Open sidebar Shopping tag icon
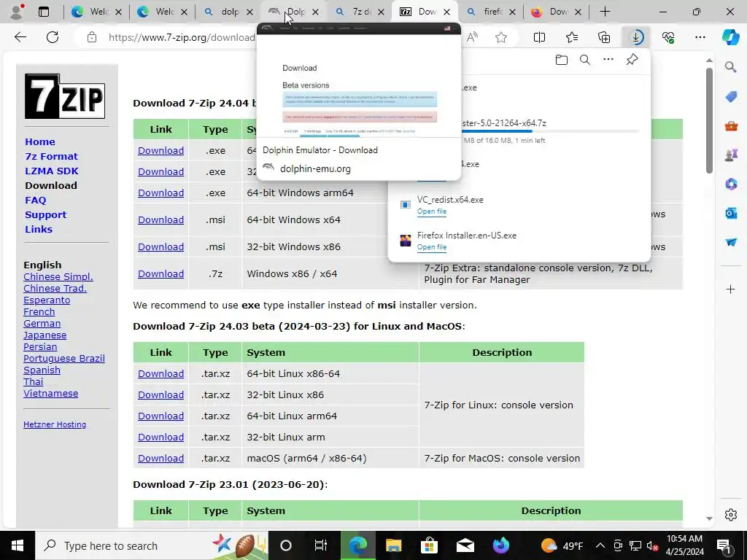Viewport: 747px width, 560px height. click(731, 97)
